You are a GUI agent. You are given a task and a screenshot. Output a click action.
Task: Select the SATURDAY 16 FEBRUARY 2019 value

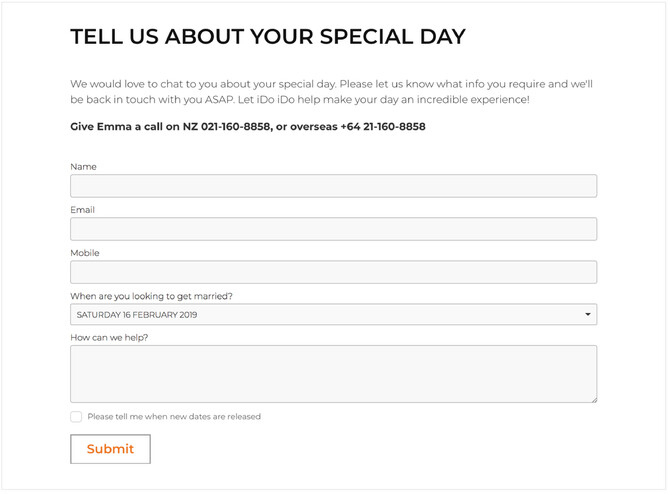[x=137, y=315]
